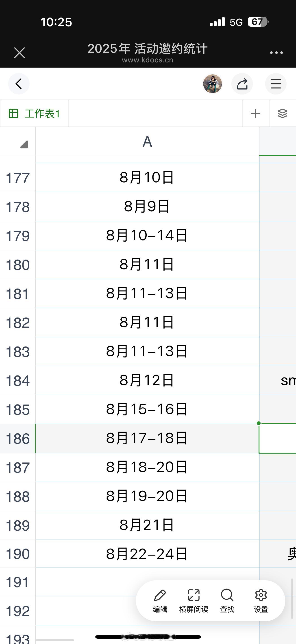Image resolution: width=296 pixels, height=644 pixels.
Task: Select cell with 8月22–24日
Action: [x=147, y=554]
